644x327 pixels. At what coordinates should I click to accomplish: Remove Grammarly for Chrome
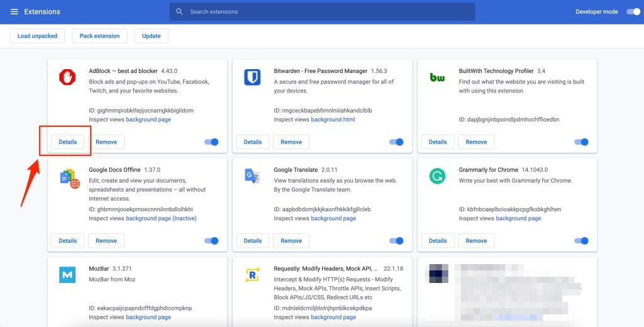click(x=476, y=241)
